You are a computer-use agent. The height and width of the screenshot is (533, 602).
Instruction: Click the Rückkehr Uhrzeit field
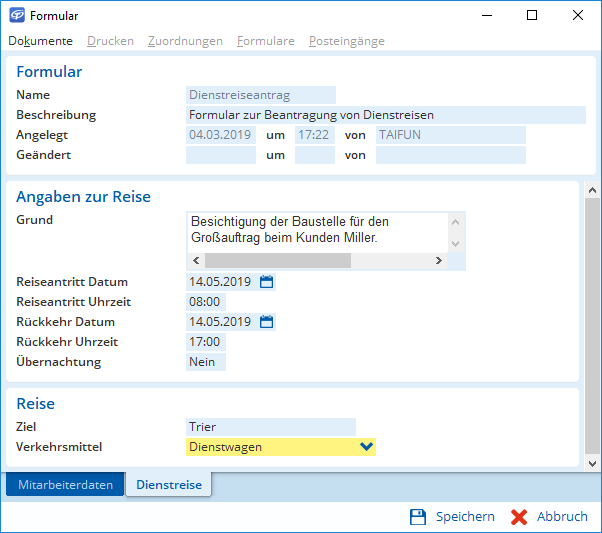click(205, 342)
